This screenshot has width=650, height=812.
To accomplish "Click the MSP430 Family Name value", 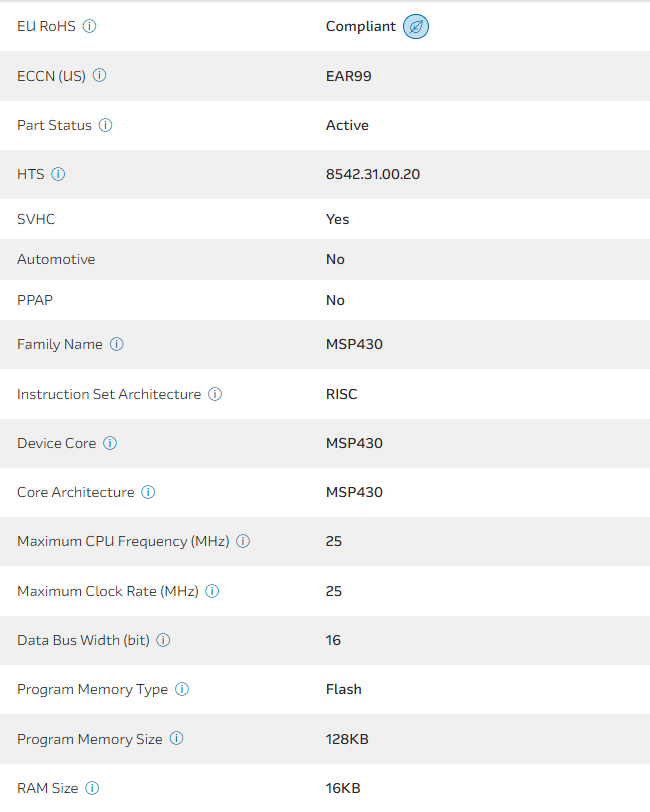I will [354, 344].
